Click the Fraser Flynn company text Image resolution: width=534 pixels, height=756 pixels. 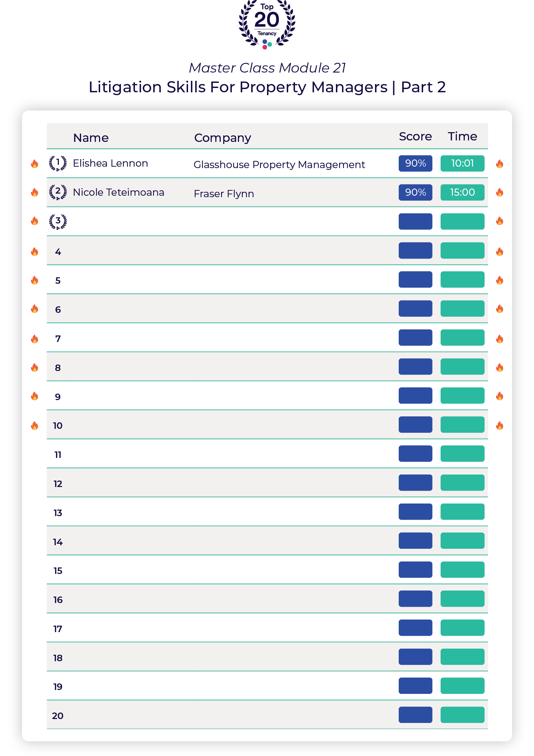coord(224,194)
